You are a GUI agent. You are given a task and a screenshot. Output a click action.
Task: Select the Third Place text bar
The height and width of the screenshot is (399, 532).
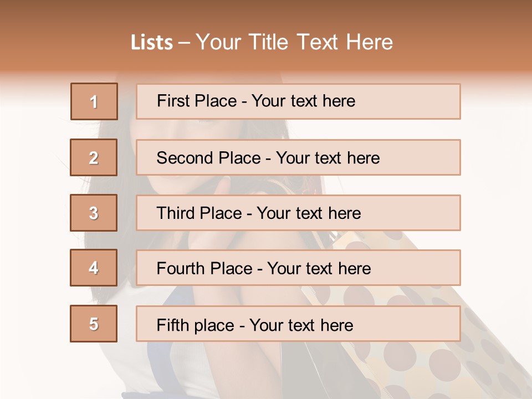click(x=298, y=213)
